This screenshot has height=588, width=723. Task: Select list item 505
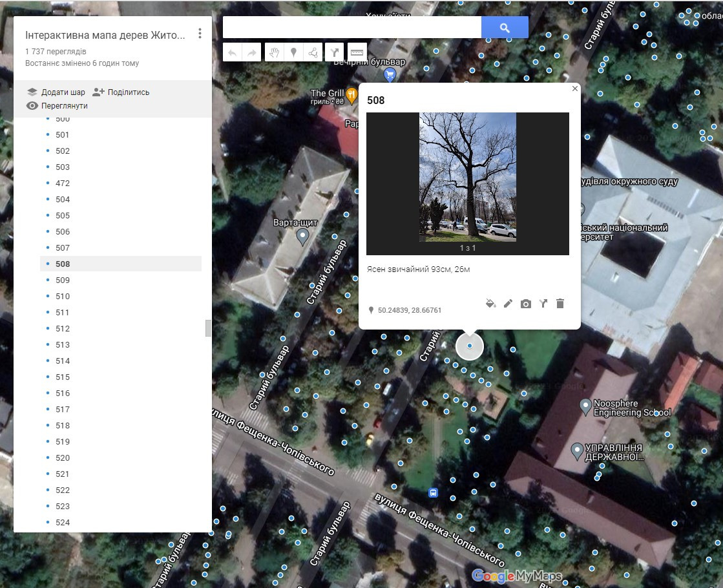[x=121, y=215]
